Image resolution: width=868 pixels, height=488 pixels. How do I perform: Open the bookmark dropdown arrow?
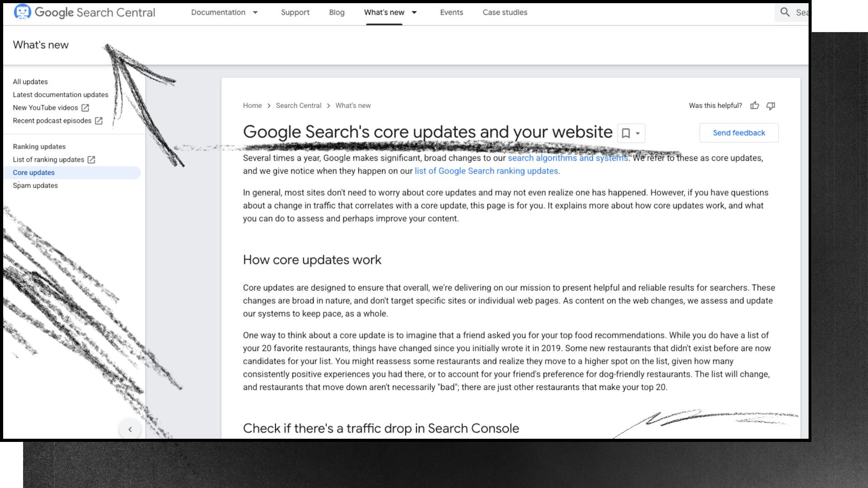(x=638, y=133)
